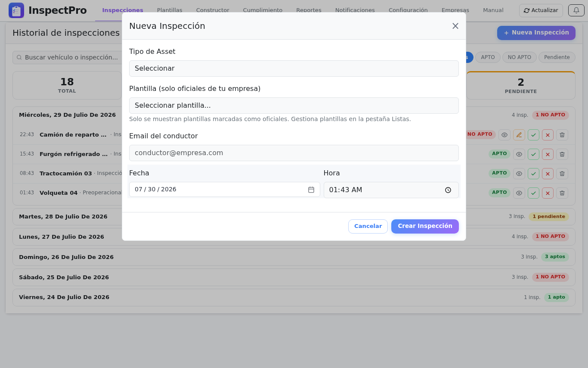The image size is (588, 368).
Task: Expand Martes, 28 De Julio group
Action: [294, 217]
